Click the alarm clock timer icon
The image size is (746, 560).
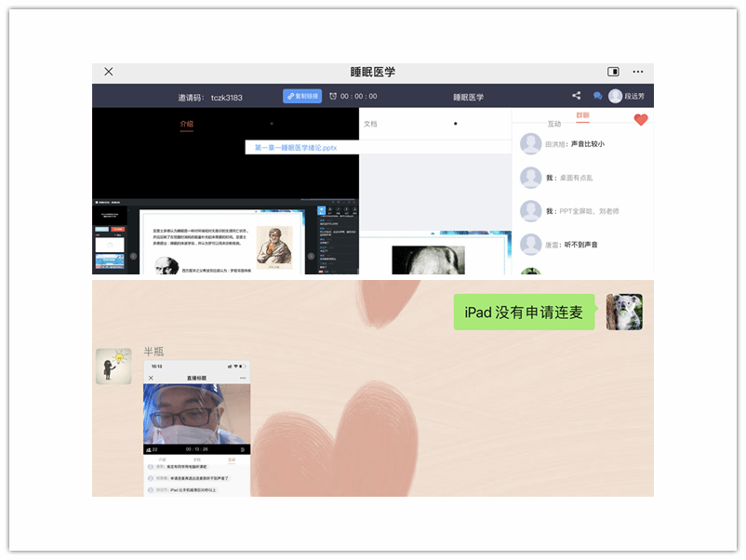click(x=332, y=96)
